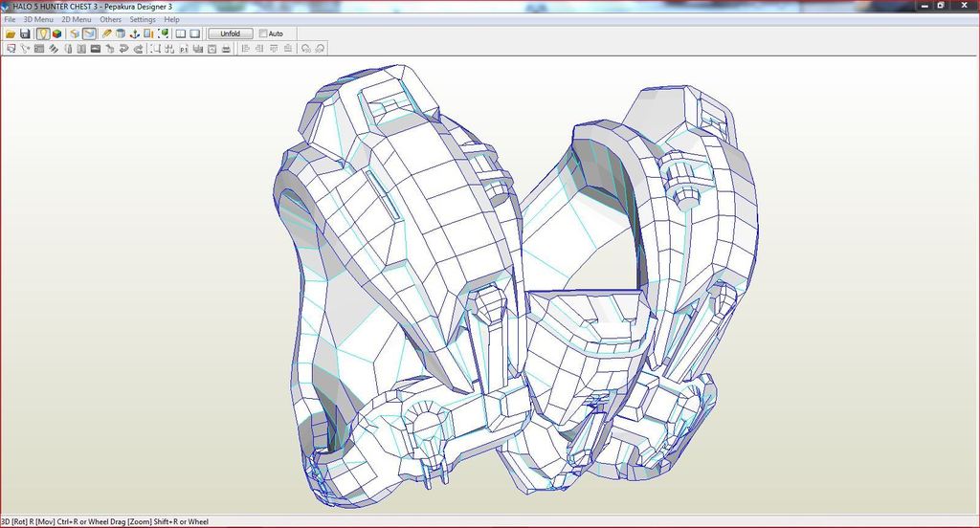Switch to split two-pane window layout

[x=180, y=33]
